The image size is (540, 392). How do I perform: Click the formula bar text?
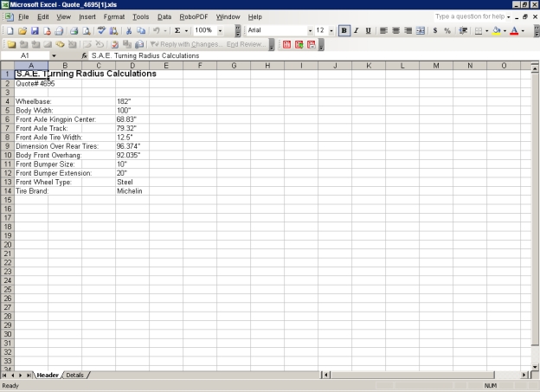[x=145, y=55]
